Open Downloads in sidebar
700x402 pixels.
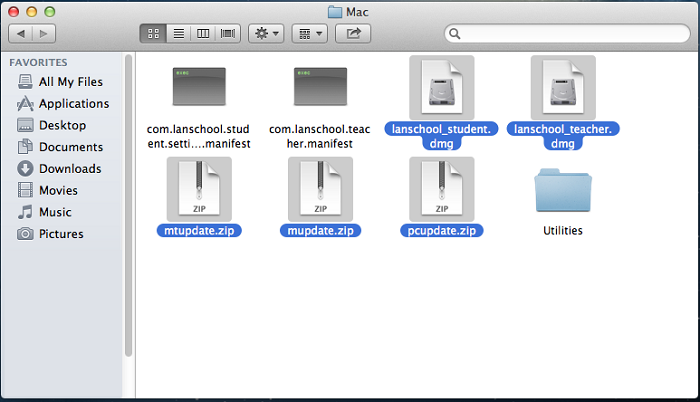tap(60, 169)
